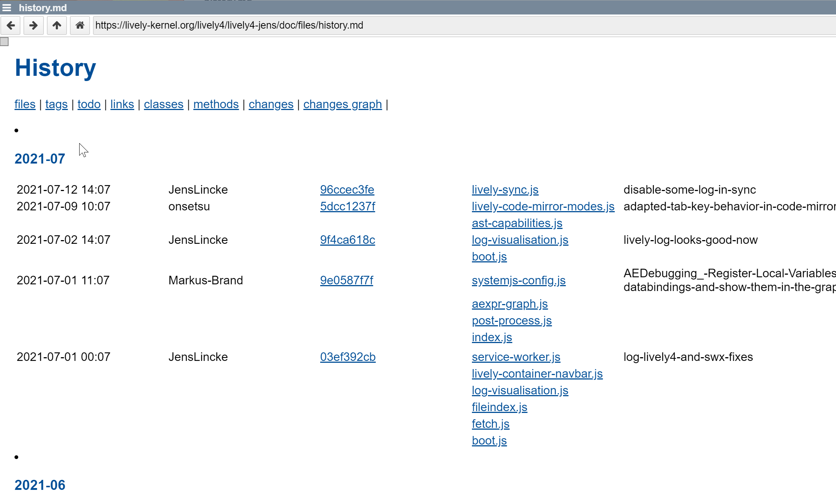Open the hamburger menu in title bar

click(x=7, y=7)
